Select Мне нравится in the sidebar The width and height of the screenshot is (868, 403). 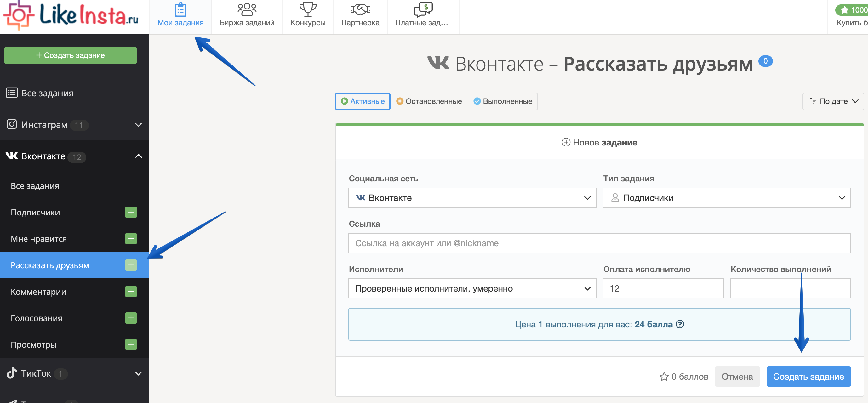click(38, 239)
